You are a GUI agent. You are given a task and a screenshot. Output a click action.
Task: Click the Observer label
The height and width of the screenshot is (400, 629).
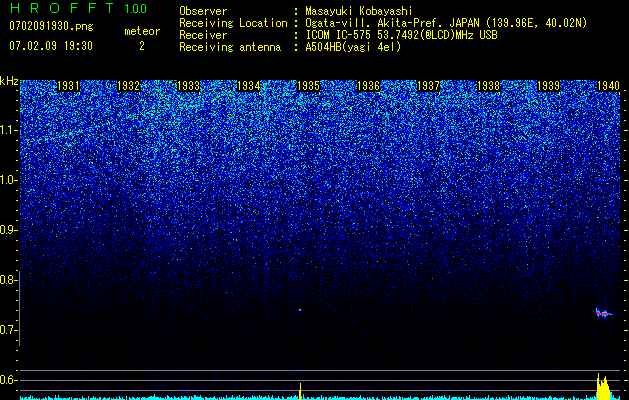coord(203,11)
